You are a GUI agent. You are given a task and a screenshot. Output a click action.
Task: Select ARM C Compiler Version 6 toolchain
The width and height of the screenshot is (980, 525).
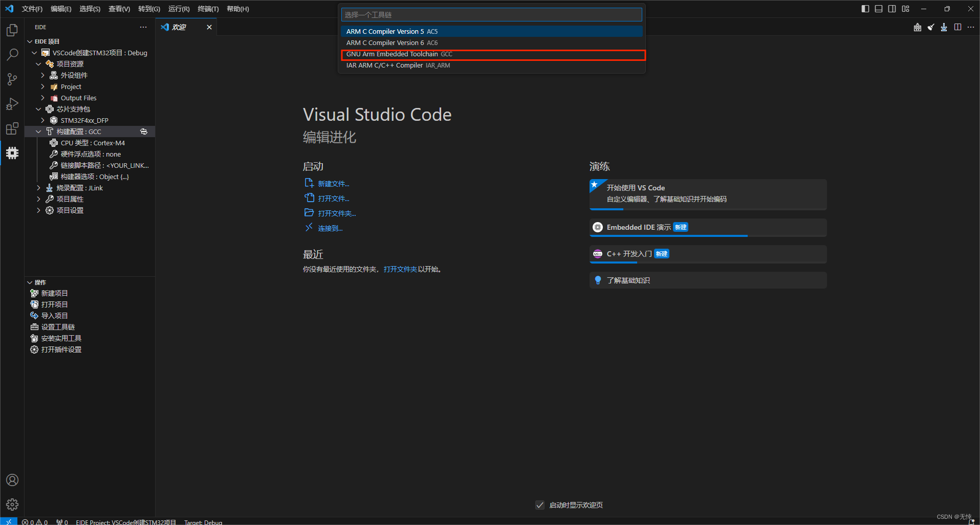click(491, 42)
